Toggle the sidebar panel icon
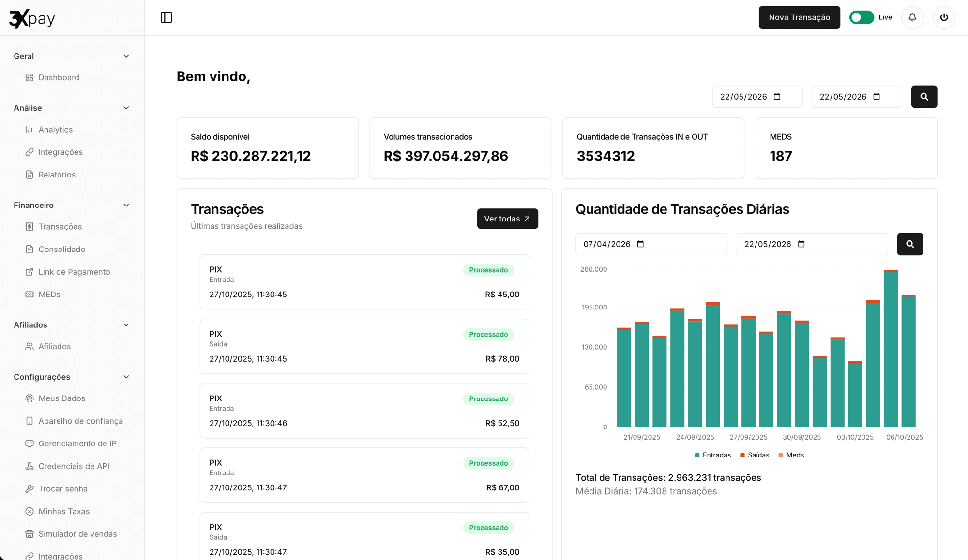Screen dimensions: 968x560 166,17
